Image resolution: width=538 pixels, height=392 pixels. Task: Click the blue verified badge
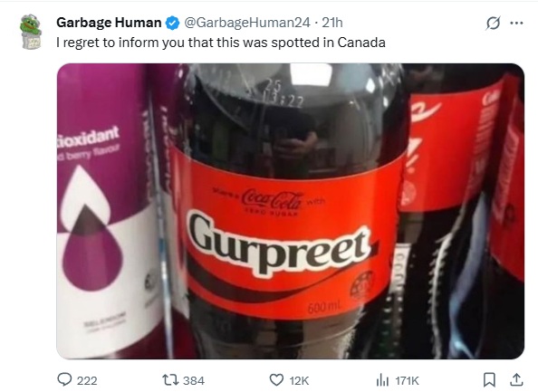coord(173,23)
